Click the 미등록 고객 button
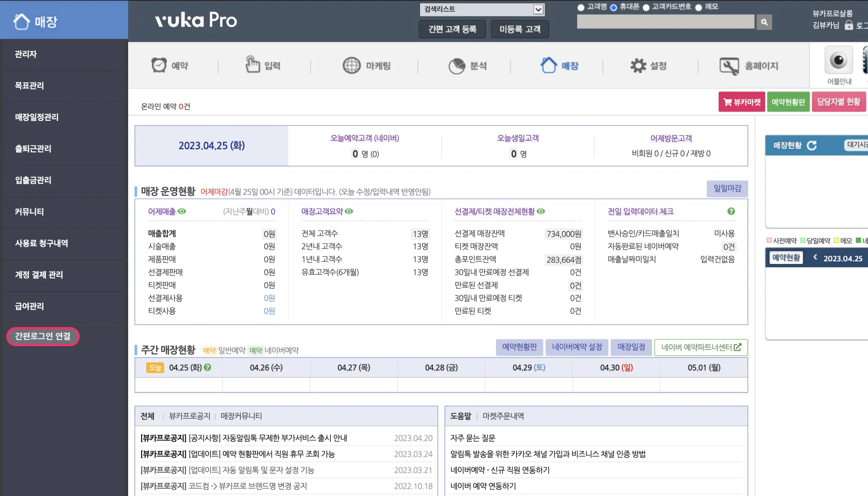The width and height of the screenshot is (868, 496). coord(520,29)
